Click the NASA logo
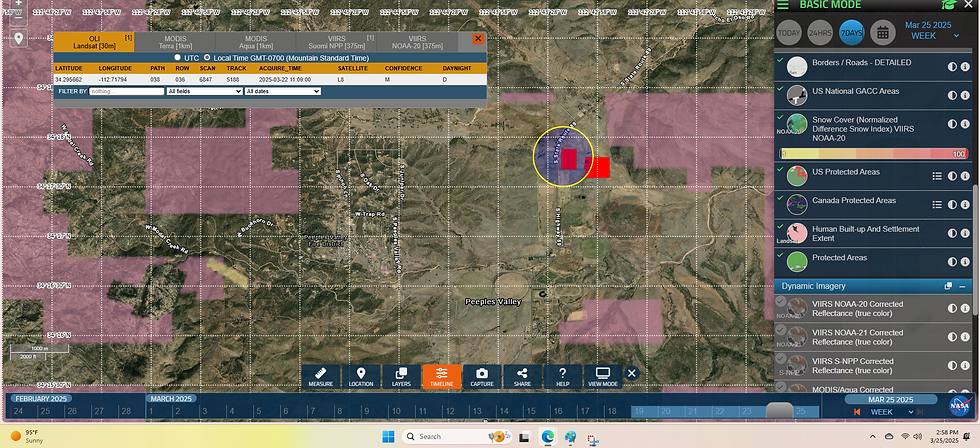Image resolution: width=980 pixels, height=448 pixels. 960,406
